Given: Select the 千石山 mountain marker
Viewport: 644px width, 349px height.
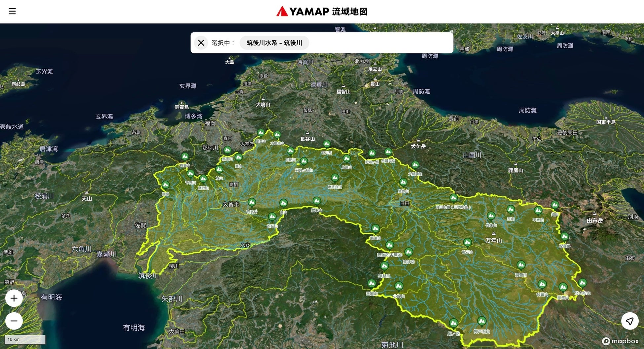Looking at the screenshot, I should click(x=191, y=174).
